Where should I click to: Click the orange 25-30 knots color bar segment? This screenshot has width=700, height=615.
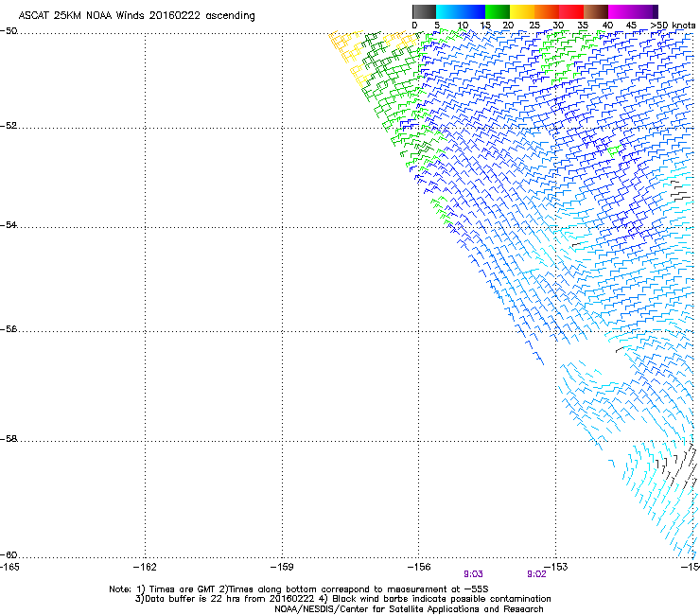coord(547,11)
